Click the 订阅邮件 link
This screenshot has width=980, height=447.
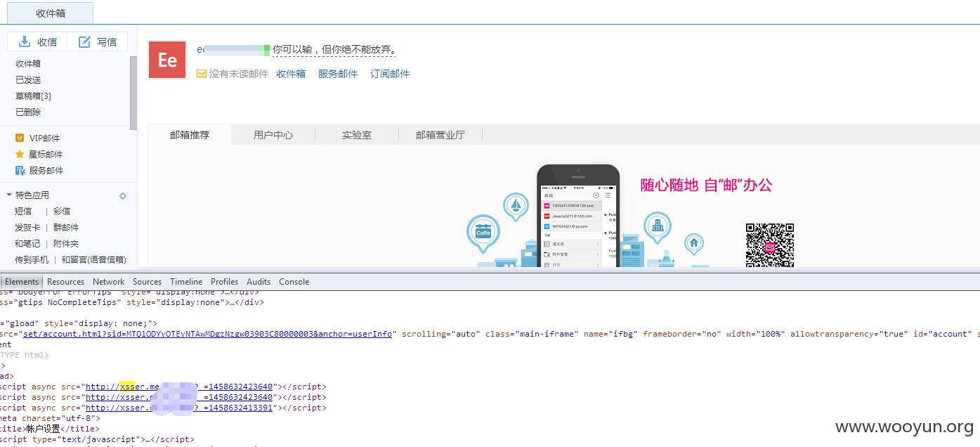(390, 73)
